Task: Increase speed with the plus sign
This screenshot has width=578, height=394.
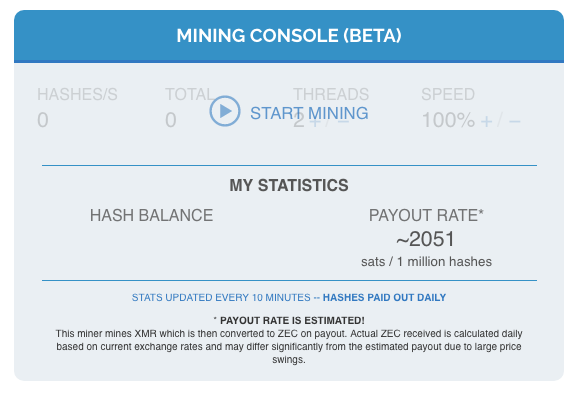Action: click(x=487, y=121)
